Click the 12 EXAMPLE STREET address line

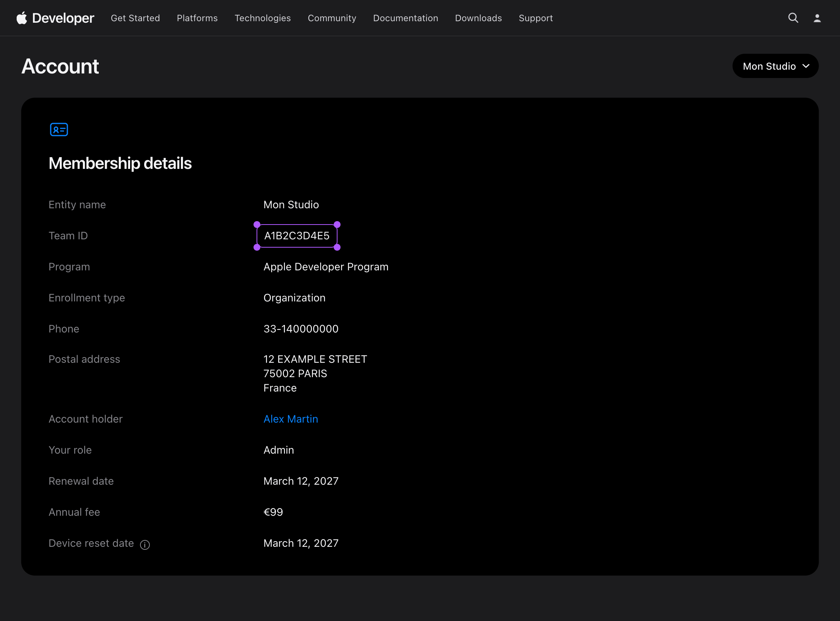315,359
